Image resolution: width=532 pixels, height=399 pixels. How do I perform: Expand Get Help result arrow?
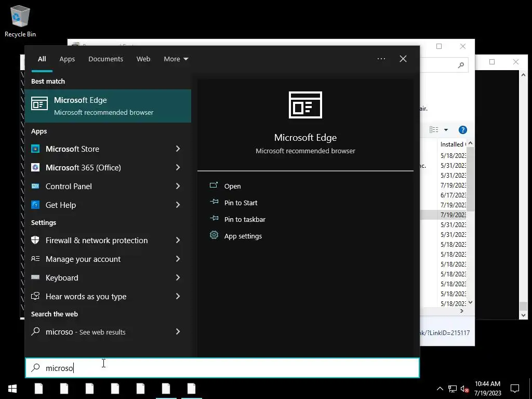pyautogui.click(x=178, y=205)
